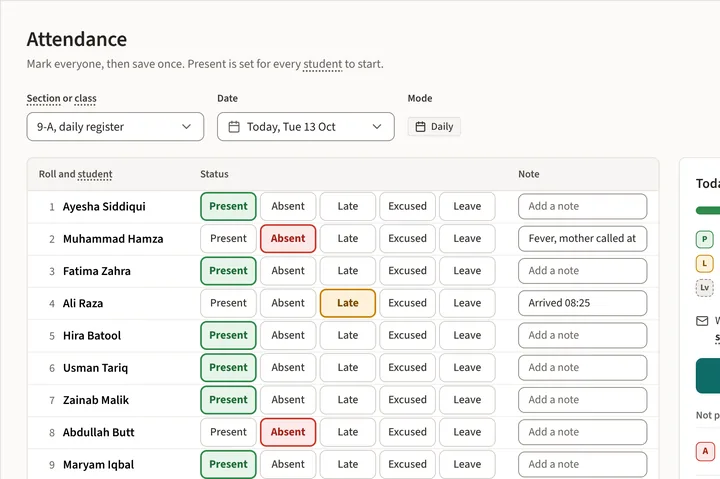Viewport: 720px width, 479px height.
Task: Mark Ali Raza as Present
Action: click(x=228, y=303)
